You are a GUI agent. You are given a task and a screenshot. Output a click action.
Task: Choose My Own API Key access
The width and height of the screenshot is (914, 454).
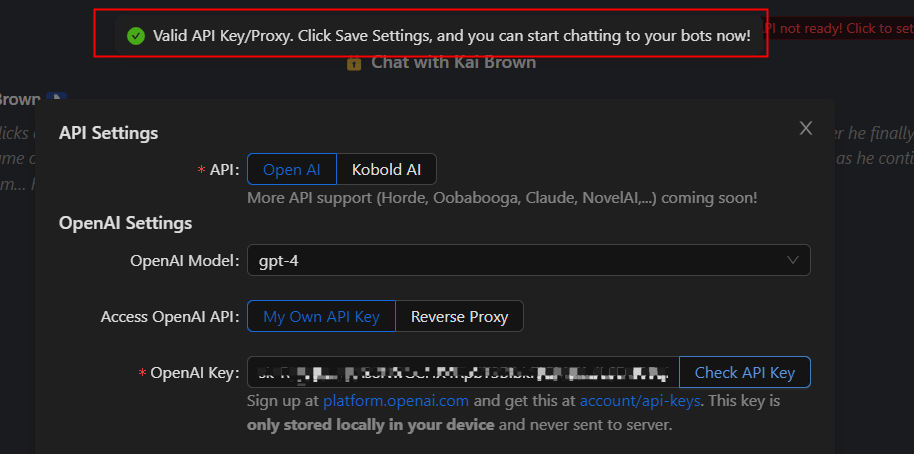(x=321, y=317)
